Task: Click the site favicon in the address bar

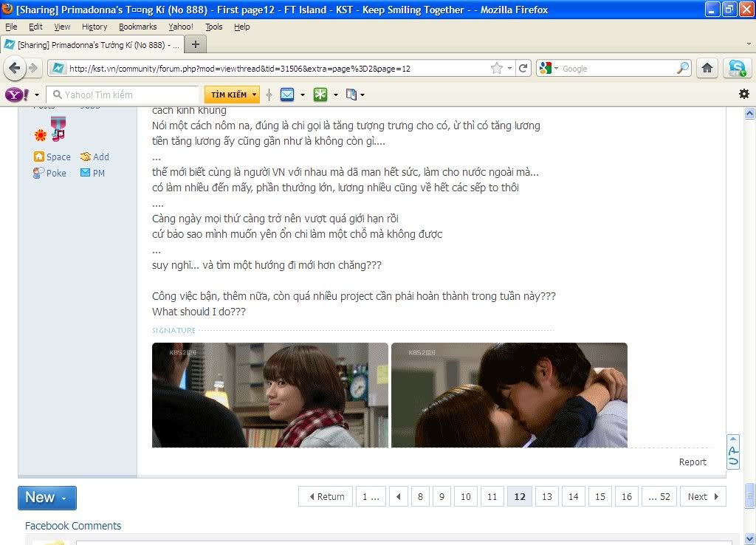Action: (58, 68)
